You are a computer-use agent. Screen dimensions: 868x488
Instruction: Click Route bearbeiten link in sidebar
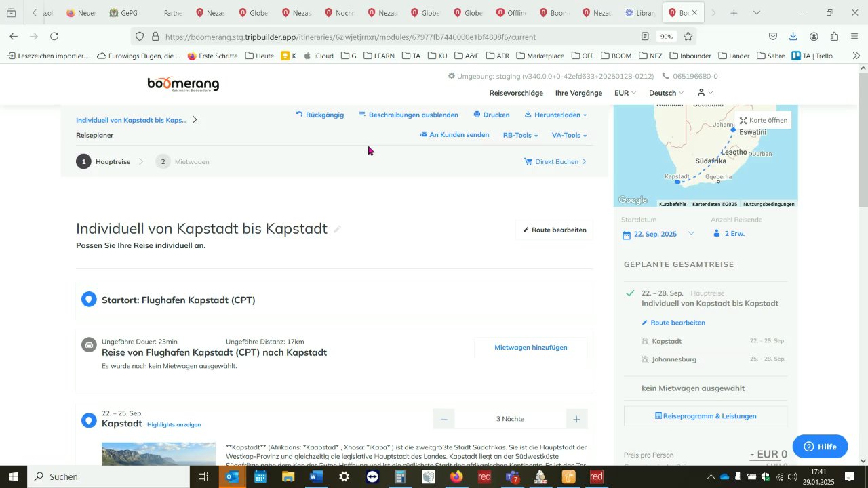(x=673, y=323)
